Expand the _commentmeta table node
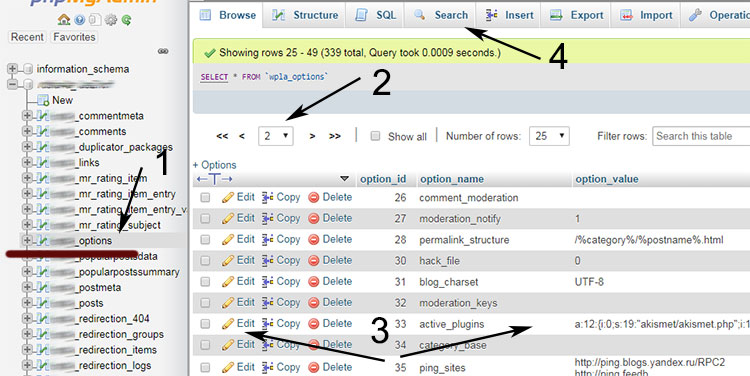The height and width of the screenshot is (376, 750). (27, 116)
